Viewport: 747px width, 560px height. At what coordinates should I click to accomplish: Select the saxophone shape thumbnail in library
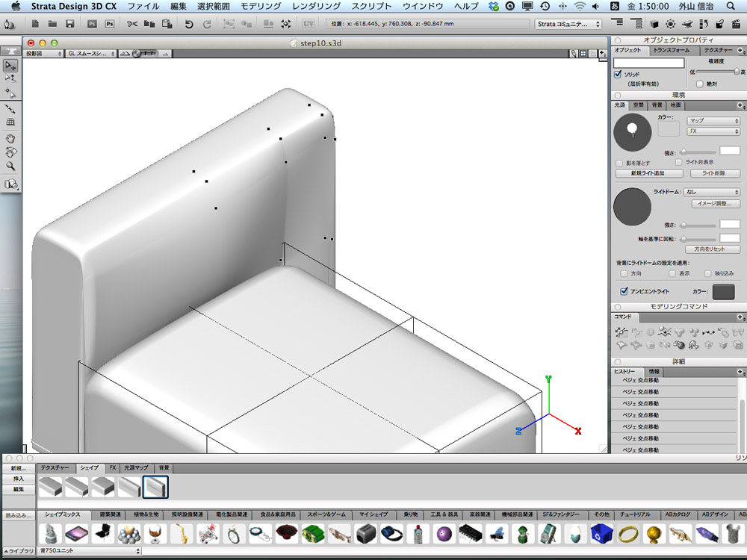point(181,533)
